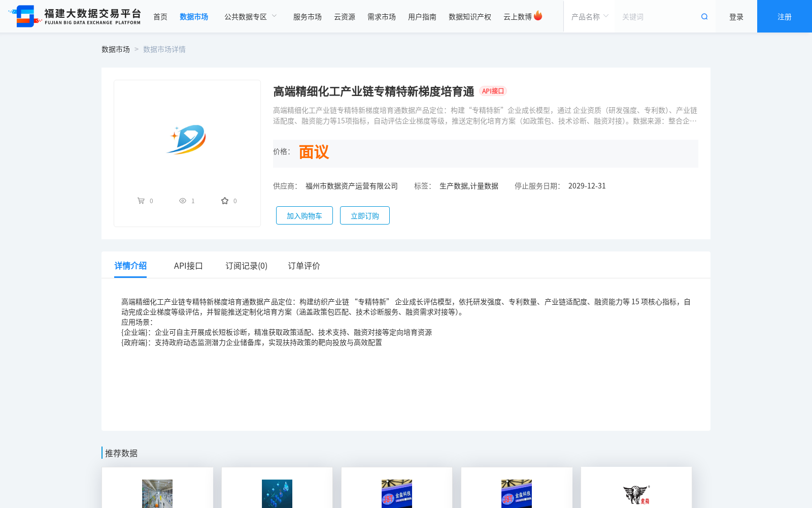Open 服务市场 navigation item
This screenshot has height=508, width=812.
pyautogui.click(x=308, y=17)
